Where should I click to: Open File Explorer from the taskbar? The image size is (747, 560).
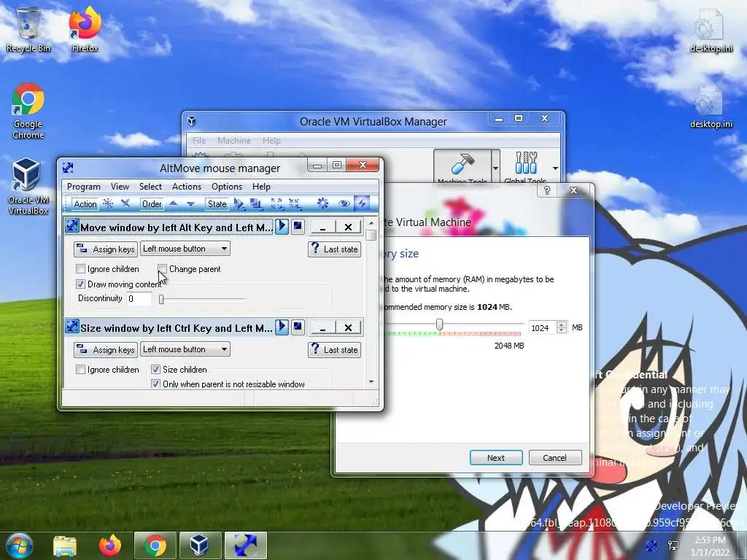pos(65,546)
